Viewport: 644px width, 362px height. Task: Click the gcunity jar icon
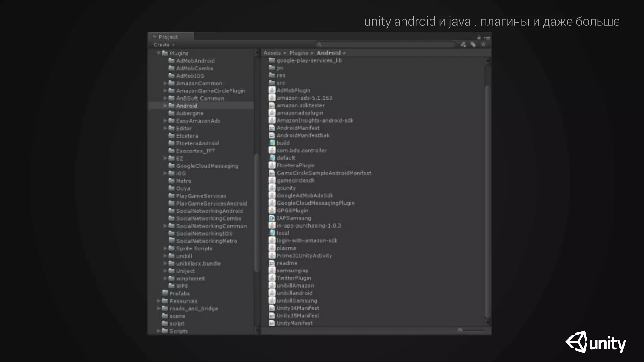coord(272,188)
